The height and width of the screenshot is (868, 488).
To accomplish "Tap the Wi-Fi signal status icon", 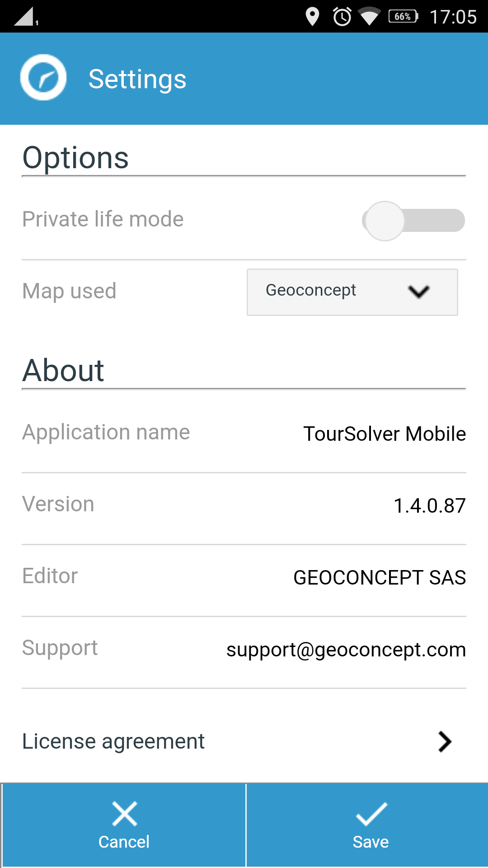I will pos(369,17).
